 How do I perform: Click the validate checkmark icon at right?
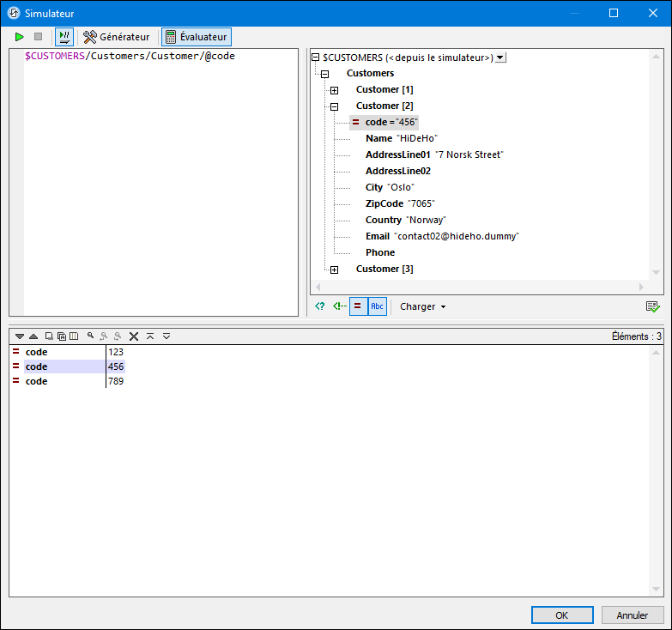pos(653,306)
